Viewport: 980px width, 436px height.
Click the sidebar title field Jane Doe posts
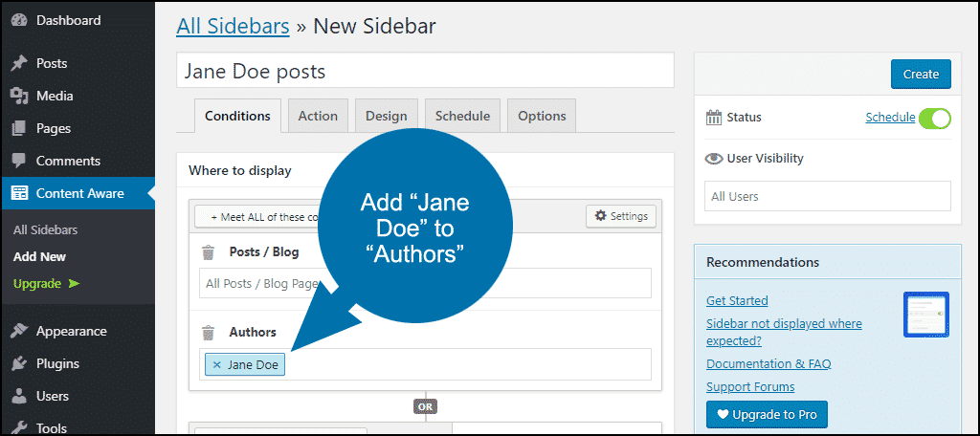[x=425, y=70]
